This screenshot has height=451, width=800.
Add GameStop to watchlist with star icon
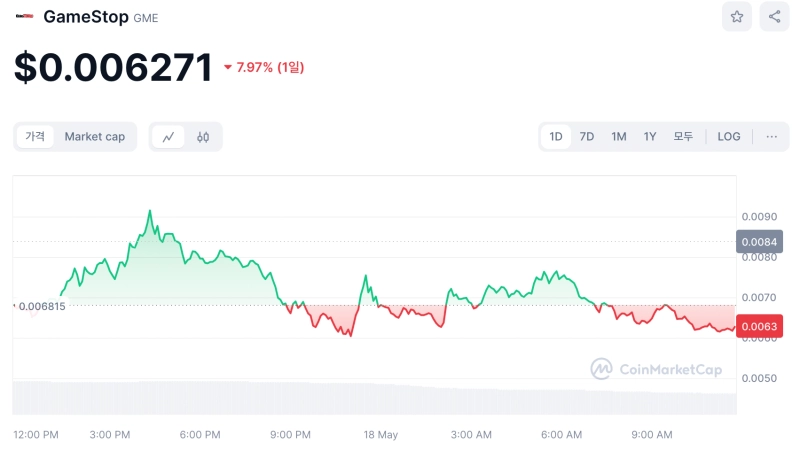pyautogui.click(x=737, y=17)
